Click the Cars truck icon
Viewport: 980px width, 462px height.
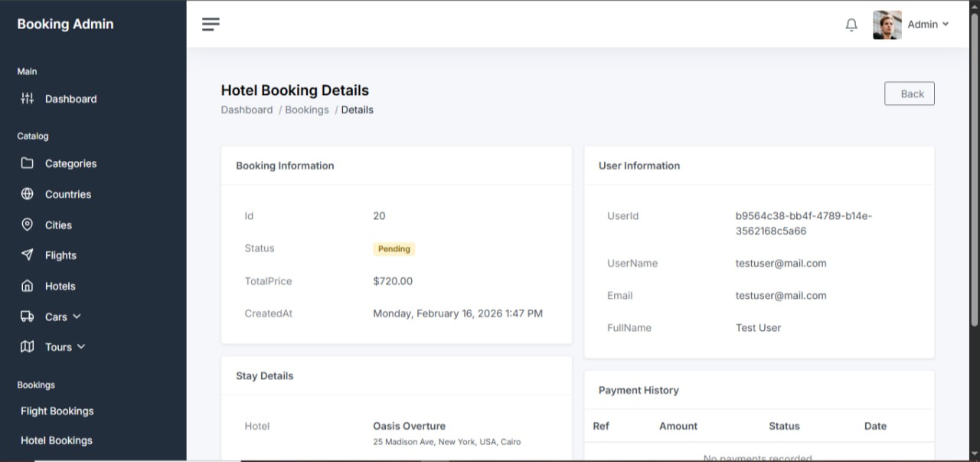[x=28, y=316]
